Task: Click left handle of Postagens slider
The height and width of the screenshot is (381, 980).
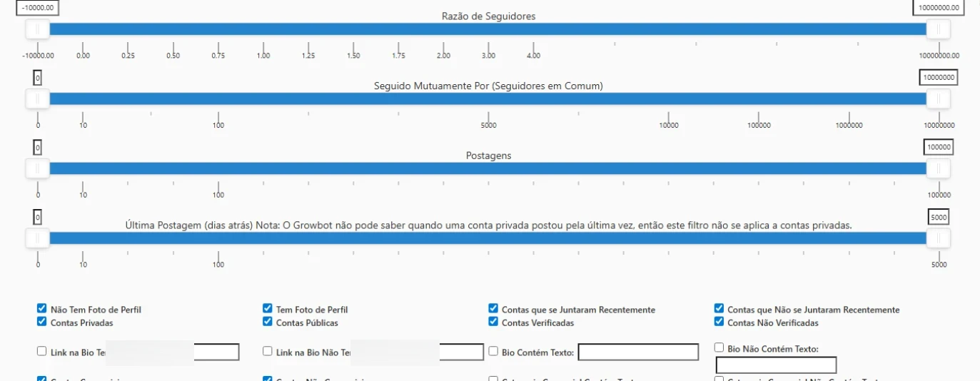Action: click(37, 168)
